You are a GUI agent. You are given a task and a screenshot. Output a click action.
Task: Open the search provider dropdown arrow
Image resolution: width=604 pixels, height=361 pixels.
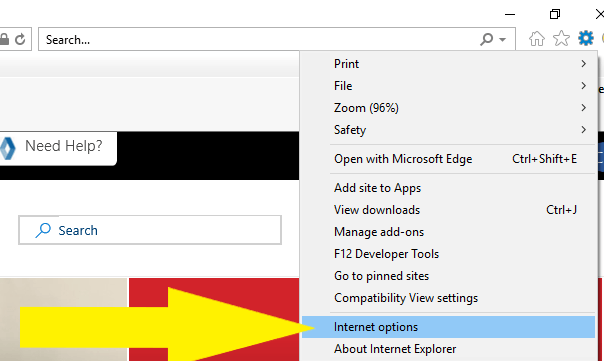pyautogui.click(x=502, y=40)
